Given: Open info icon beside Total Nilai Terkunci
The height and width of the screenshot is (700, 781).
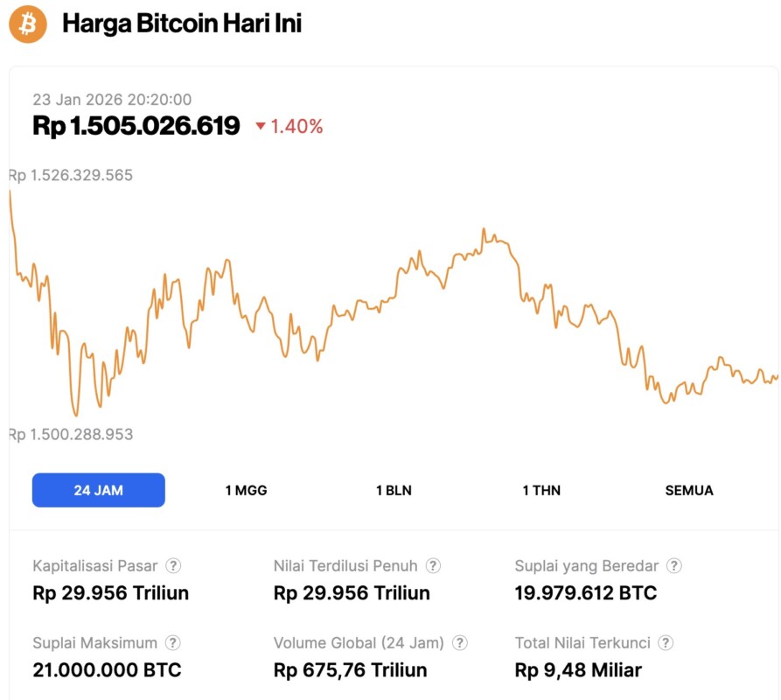Looking at the screenshot, I should click(666, 643).
